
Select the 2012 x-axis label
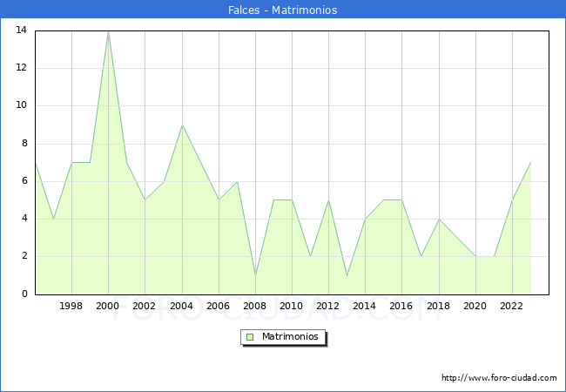pyautogui.click(x=328, y=306)
